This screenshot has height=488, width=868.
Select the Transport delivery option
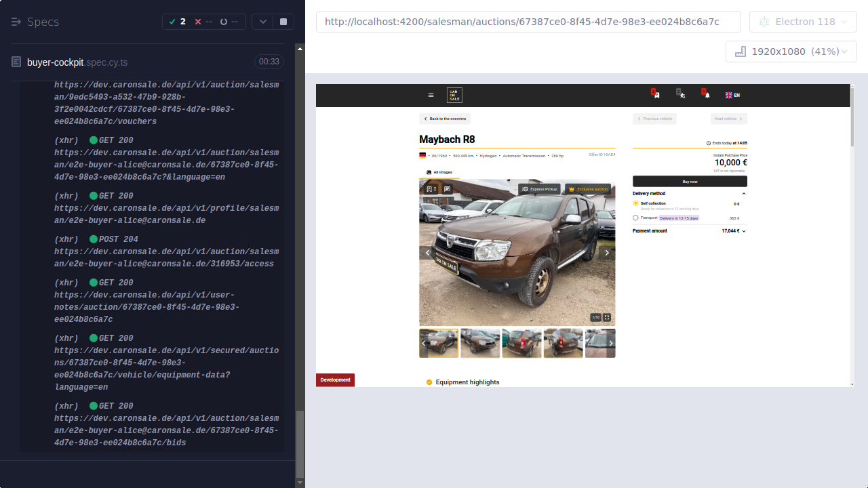click(636, 218)
